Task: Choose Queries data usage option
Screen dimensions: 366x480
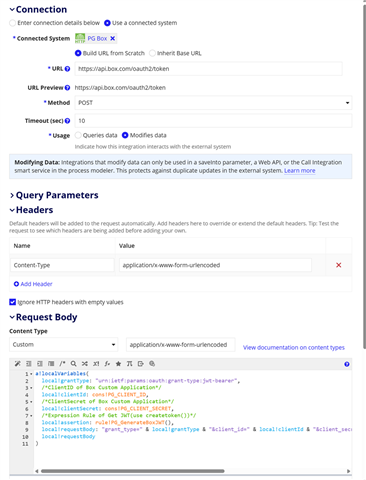Action: point(78,135)
